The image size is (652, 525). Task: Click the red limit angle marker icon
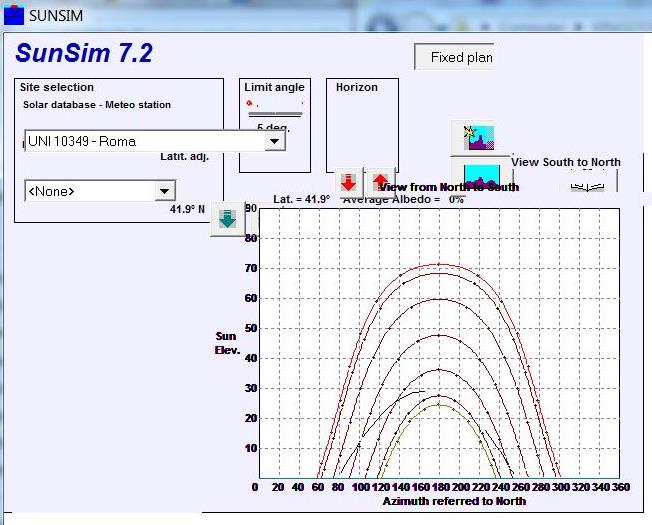[x=249, y=103]
